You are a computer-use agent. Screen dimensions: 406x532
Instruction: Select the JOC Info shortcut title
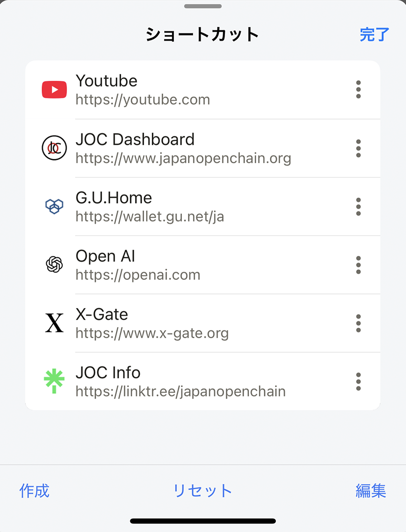[x=108, y=372]
